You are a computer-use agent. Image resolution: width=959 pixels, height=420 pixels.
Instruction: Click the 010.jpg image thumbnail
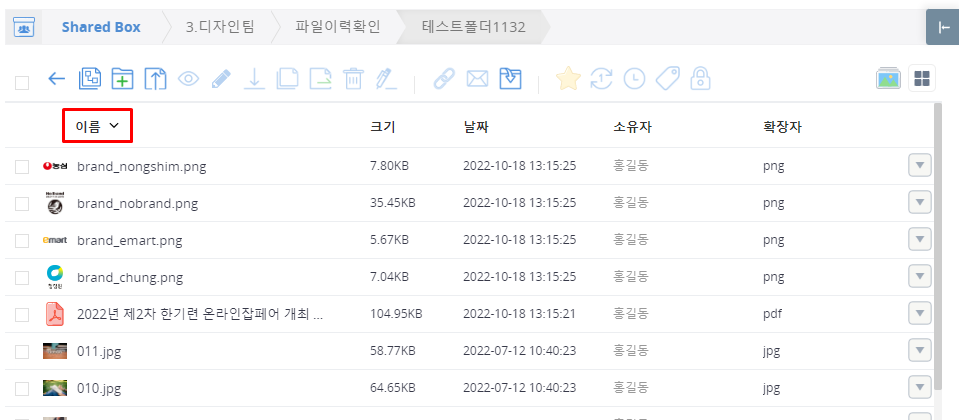pyautogui.click(x=55, y=388)
